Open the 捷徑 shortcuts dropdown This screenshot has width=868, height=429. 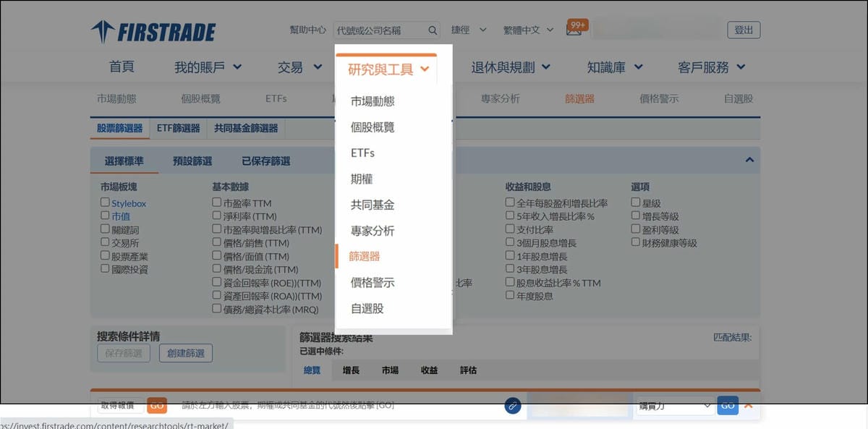coord(467,30)
